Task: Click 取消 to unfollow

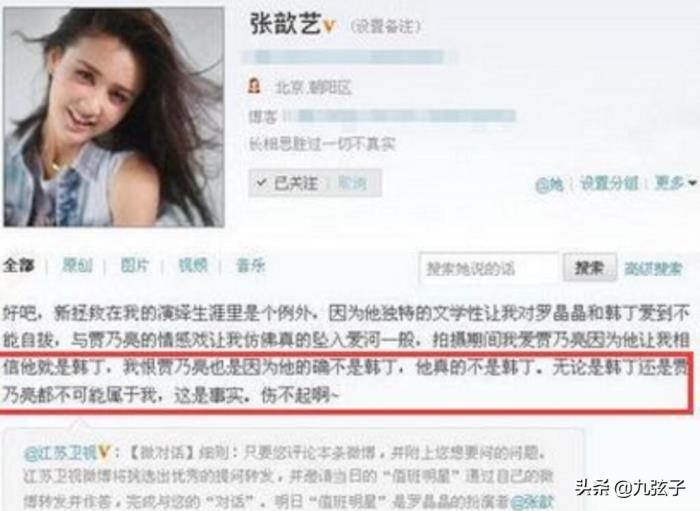Action: pos(352,183)
